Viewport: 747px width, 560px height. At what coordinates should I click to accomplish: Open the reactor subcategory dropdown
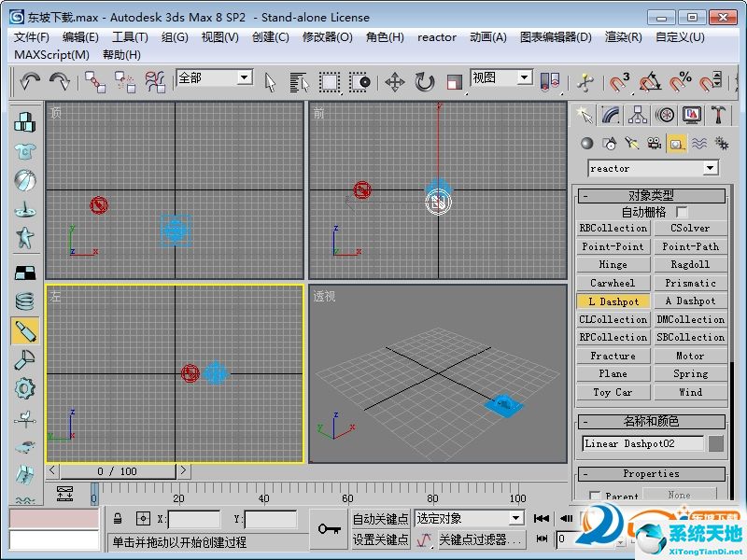click(x=653, y=168)
